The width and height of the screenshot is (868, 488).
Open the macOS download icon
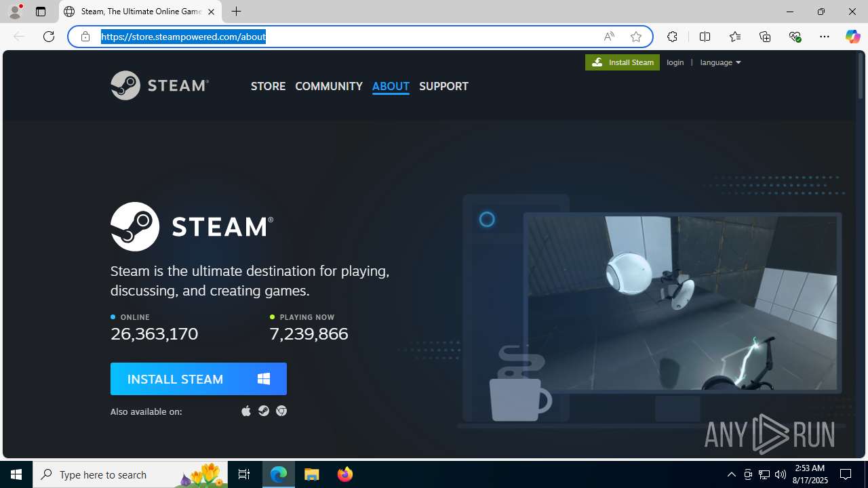point(246,411)
